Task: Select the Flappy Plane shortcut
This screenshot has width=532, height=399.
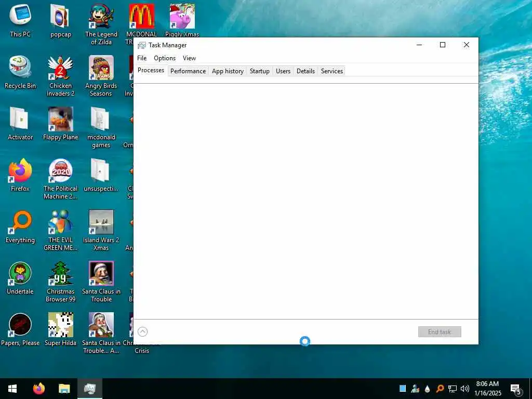Action: pyautogui.click(x=60, y=124)
